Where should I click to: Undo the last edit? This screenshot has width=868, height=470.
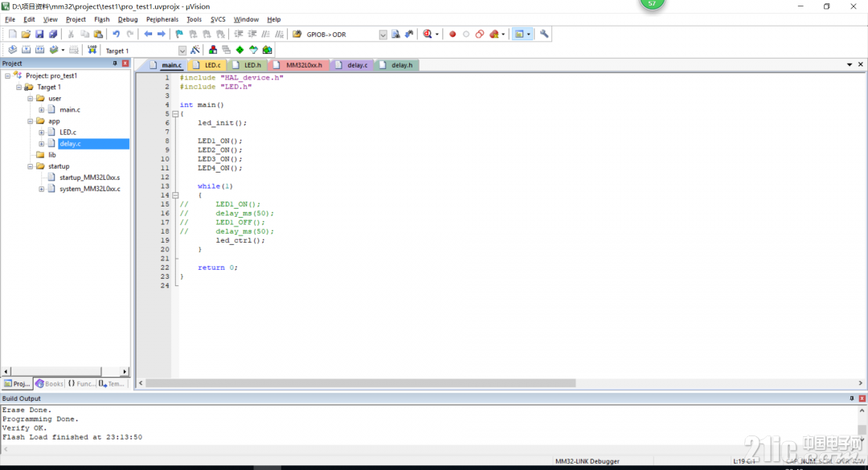(x=117, y=35)
